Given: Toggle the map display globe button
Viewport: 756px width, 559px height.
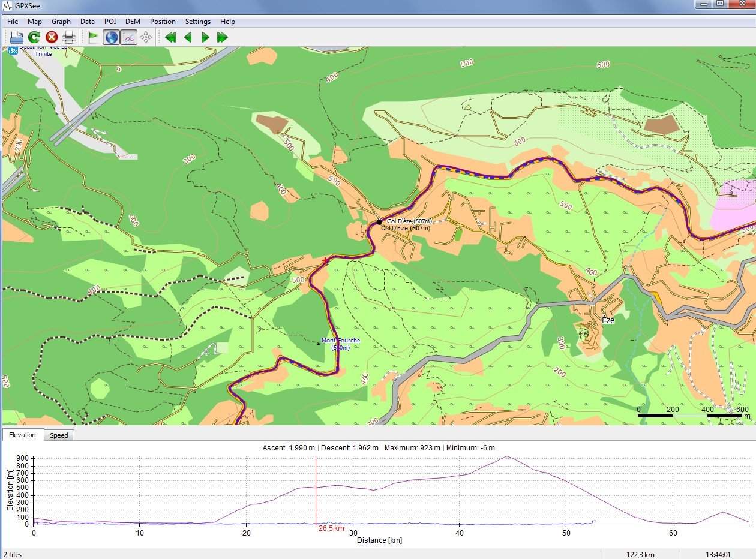Looking at the screenshot, I should (x=111, y=37).
